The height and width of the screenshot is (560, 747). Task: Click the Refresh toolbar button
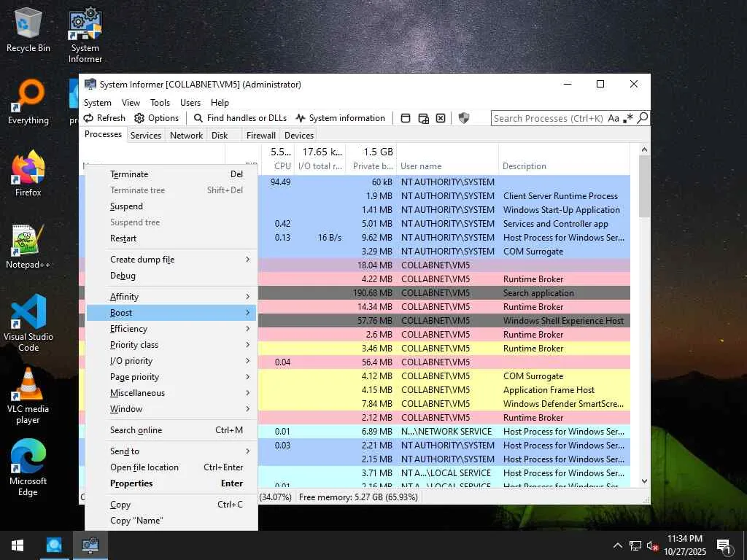(104, 118)
